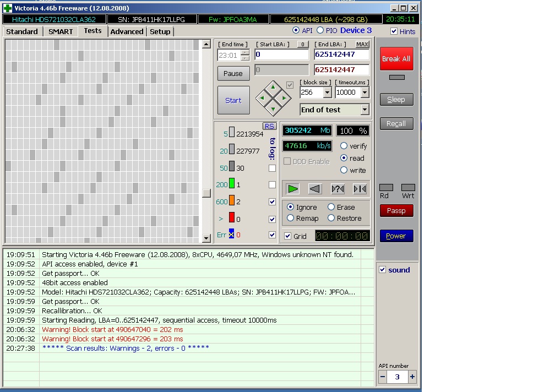Toggle the Hints checkbox
Viewport: 555px width, 392px height.
(x=394, y=31)
